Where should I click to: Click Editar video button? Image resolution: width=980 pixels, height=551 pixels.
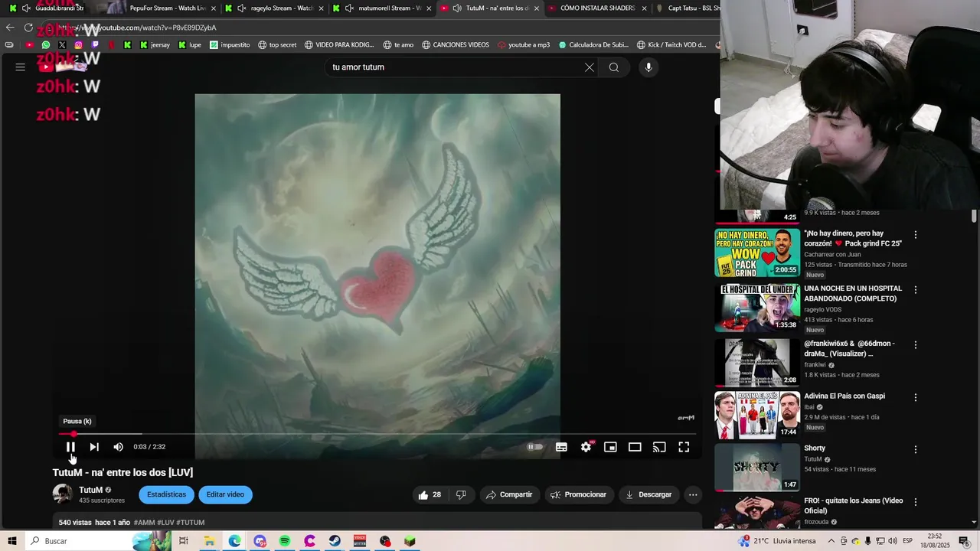tap(225, 494)
